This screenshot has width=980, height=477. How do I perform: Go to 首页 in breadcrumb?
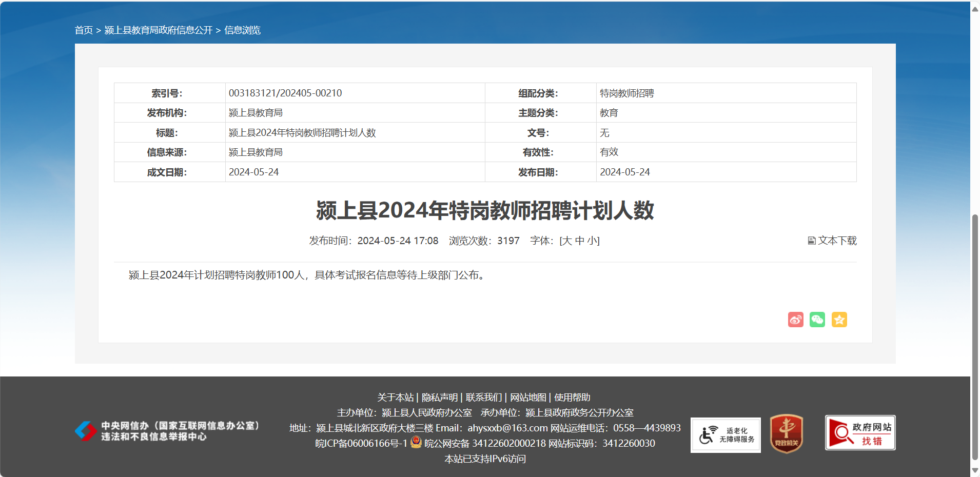pos(84,30)
